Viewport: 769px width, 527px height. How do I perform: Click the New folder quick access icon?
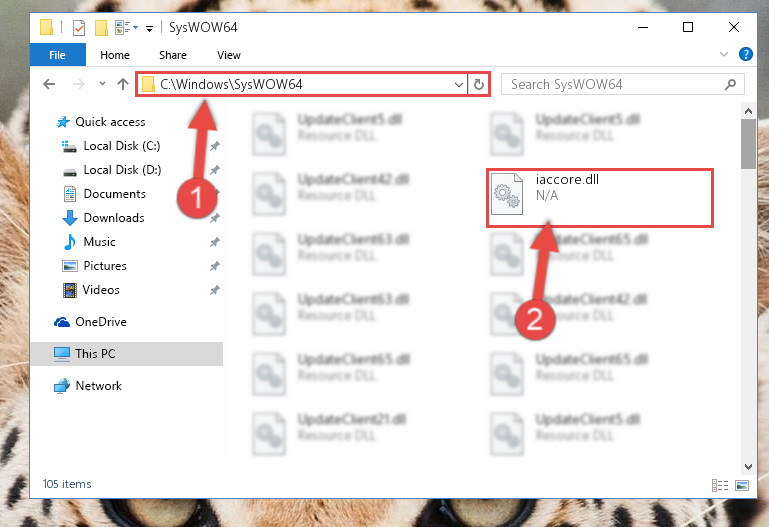point(101,28)
